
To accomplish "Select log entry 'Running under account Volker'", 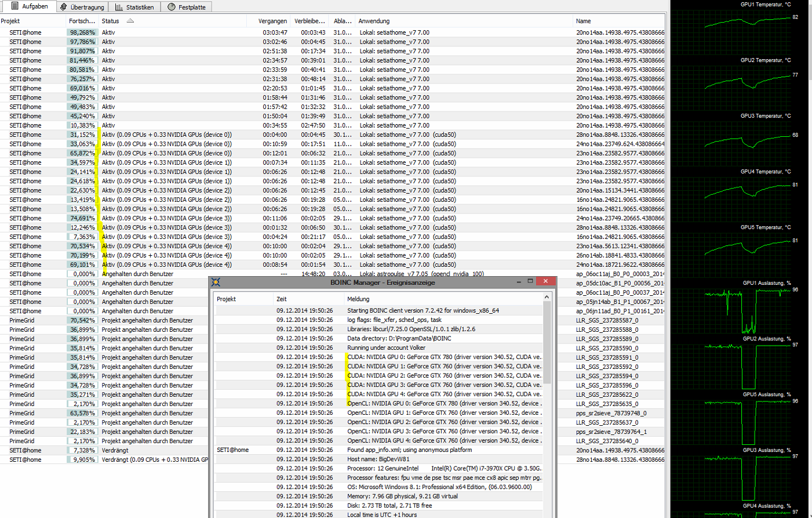I will (386, 348).
